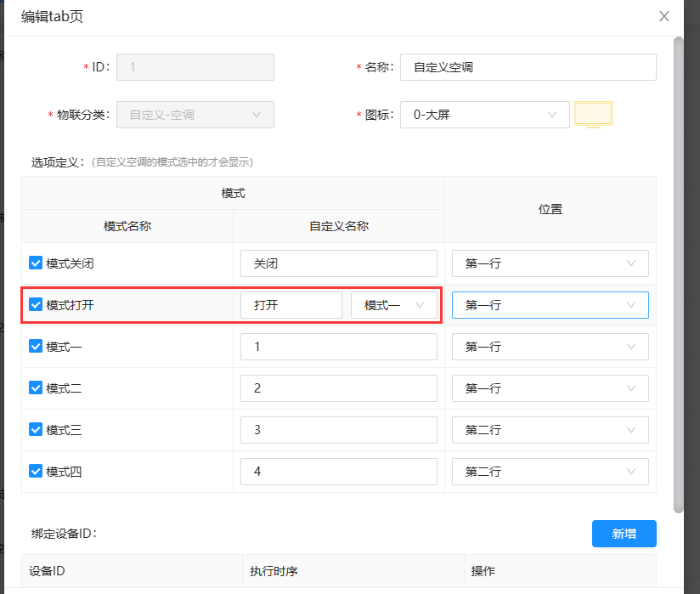Click the 新增 button

[x=624, y=534]
